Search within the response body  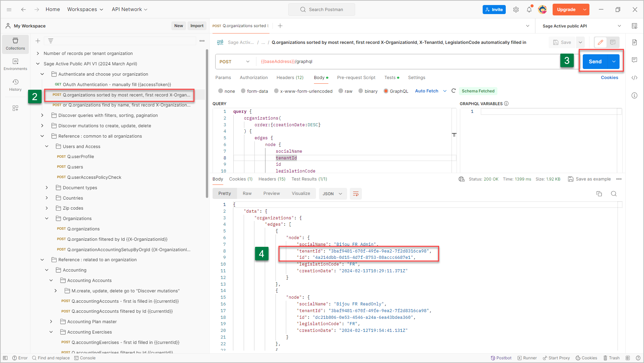(x=614, y=194)
